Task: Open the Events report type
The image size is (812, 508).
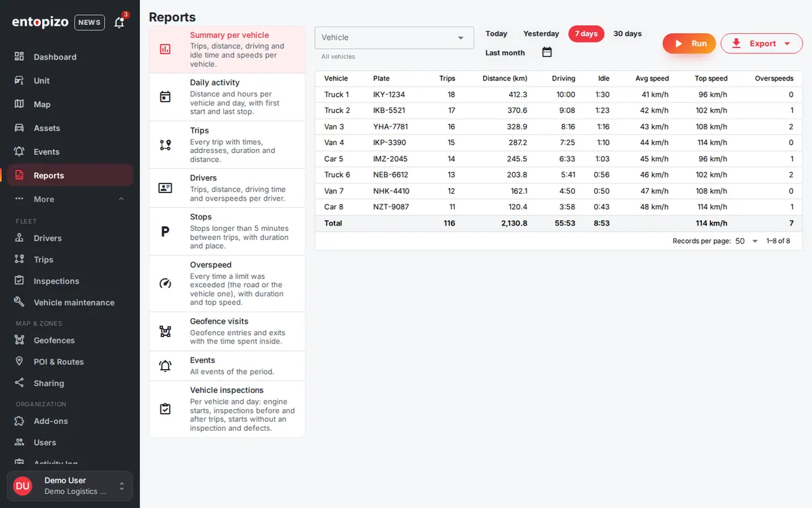Action: pos(227,366)
